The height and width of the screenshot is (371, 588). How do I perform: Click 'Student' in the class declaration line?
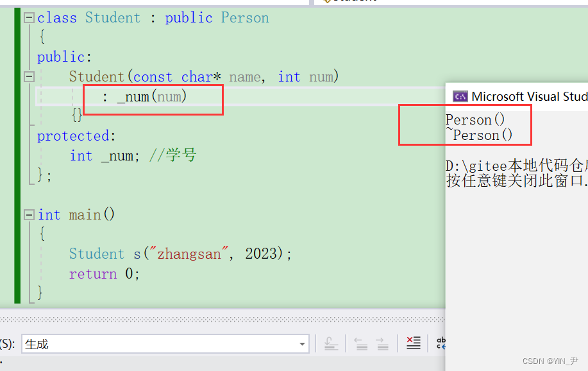pyautogui.click(x=112, y=17)
